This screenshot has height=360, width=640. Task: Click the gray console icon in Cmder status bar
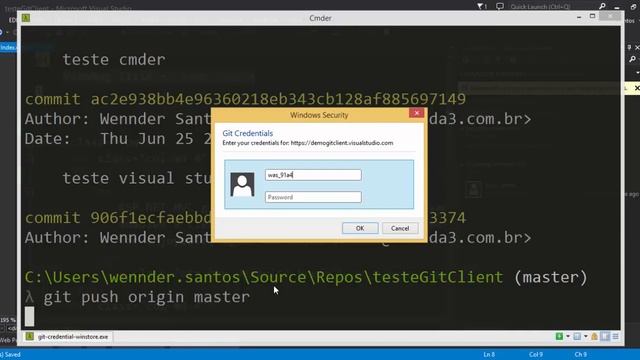point(577,336)
